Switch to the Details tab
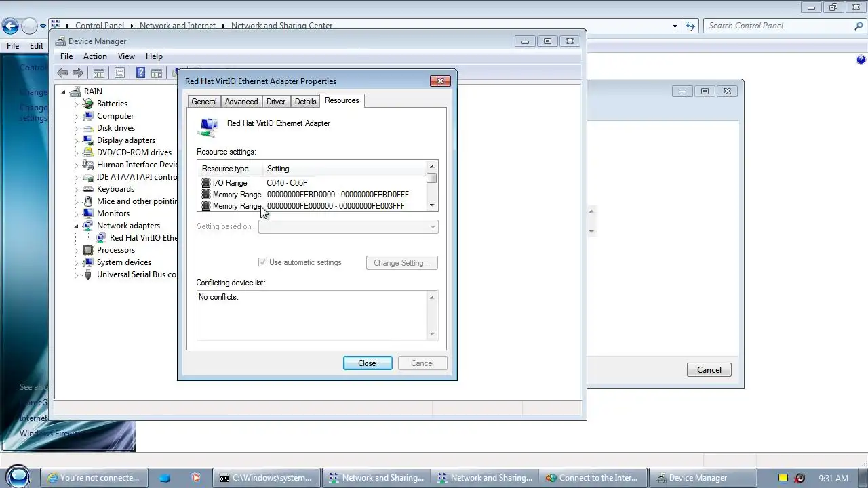 [306, 102]
